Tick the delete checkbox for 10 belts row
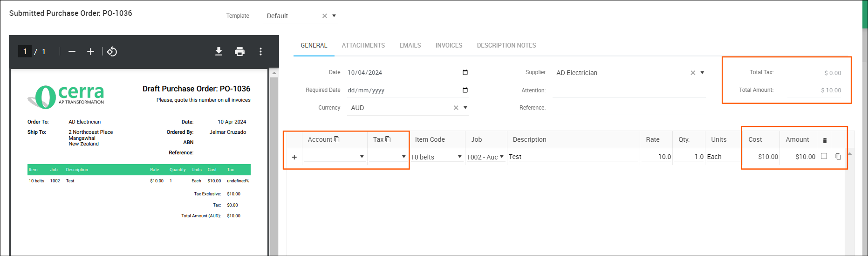The width and height of the screenshot is (868, 256). coord(824,156)
